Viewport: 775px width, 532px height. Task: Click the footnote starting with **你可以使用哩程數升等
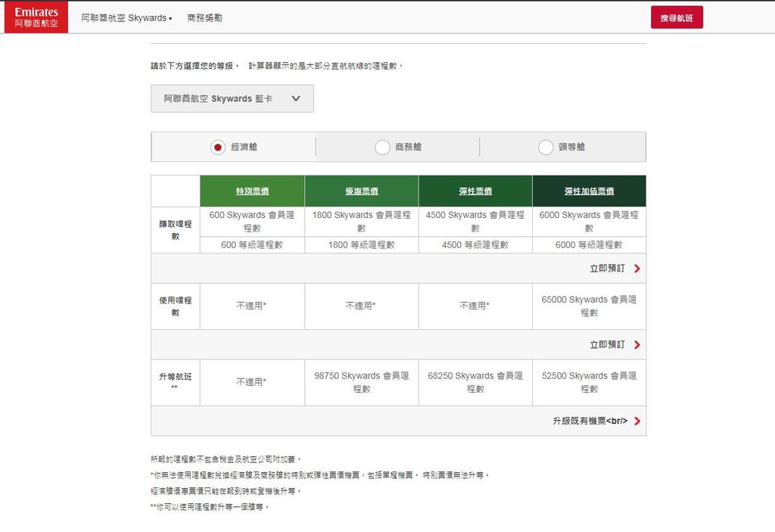click(210, 507)
